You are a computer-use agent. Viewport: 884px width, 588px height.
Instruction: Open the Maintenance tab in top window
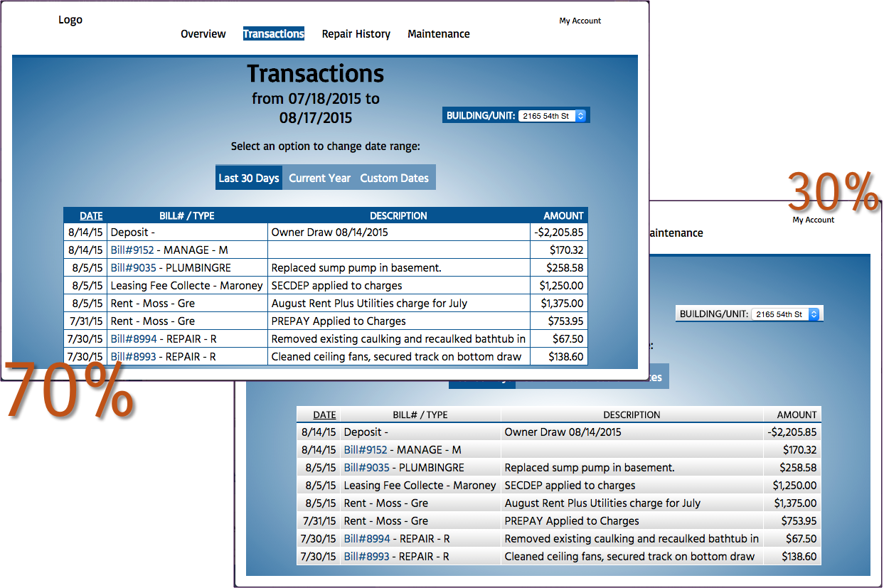(439, 34)
